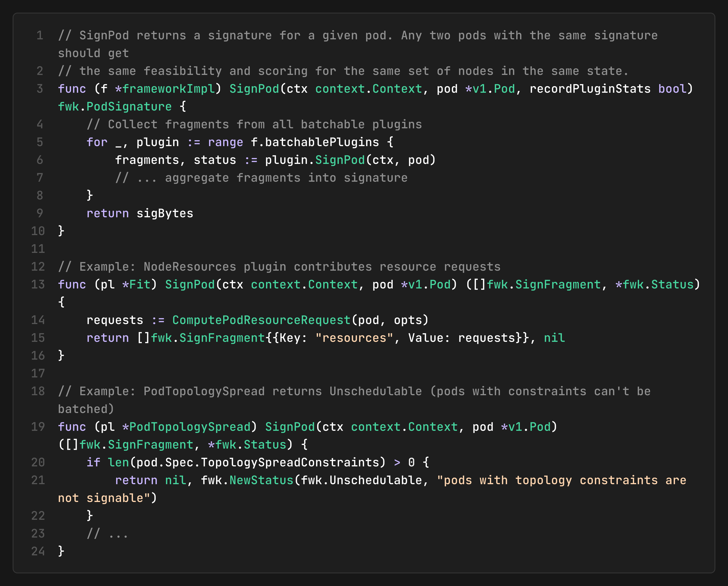
Task: Click the range keyword on line 5
Action: 225,142
